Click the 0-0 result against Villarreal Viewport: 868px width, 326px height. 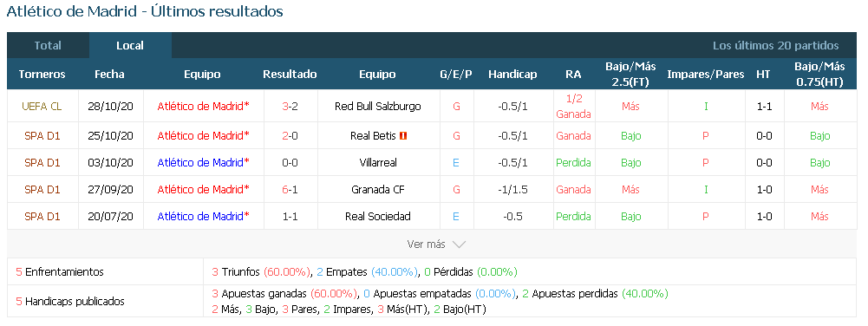coord(290,163)
